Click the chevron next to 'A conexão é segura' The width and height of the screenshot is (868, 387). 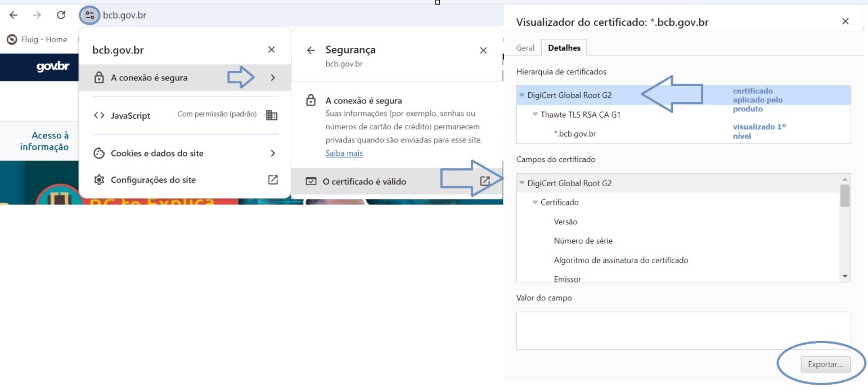[x=273, y=78]
